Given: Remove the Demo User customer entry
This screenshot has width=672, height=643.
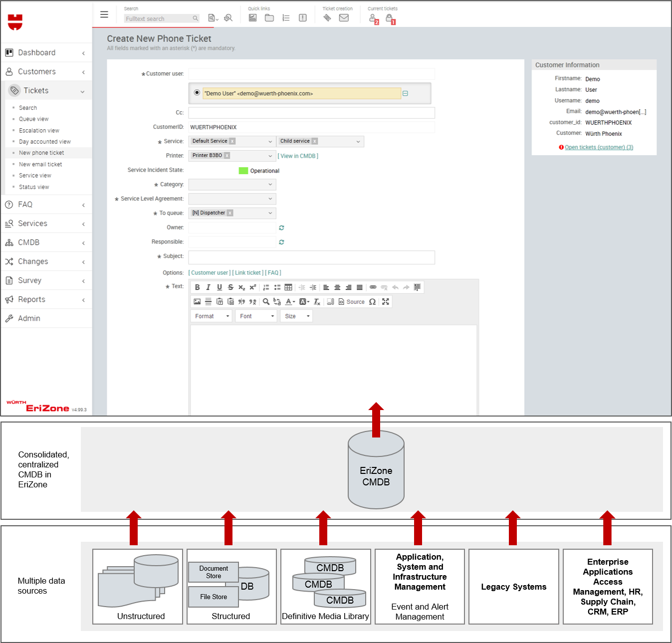Looking at the screenshot, I should [x=405, y=94].
